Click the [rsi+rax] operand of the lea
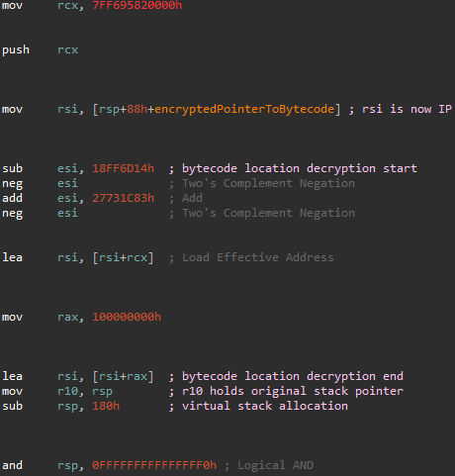Image resolution: width=455 pixels, height=476 pixels. [123, 376]
